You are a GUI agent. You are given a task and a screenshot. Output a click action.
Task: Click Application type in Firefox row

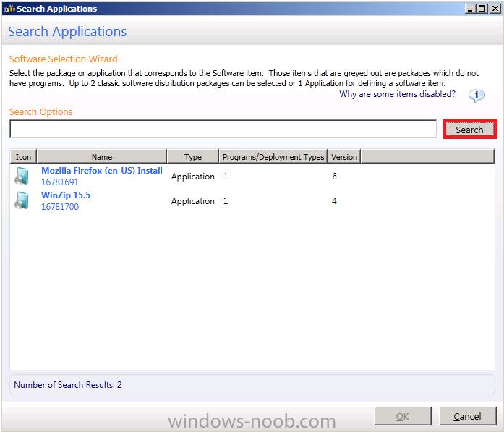pyautogui.click(x=193, y=177)
